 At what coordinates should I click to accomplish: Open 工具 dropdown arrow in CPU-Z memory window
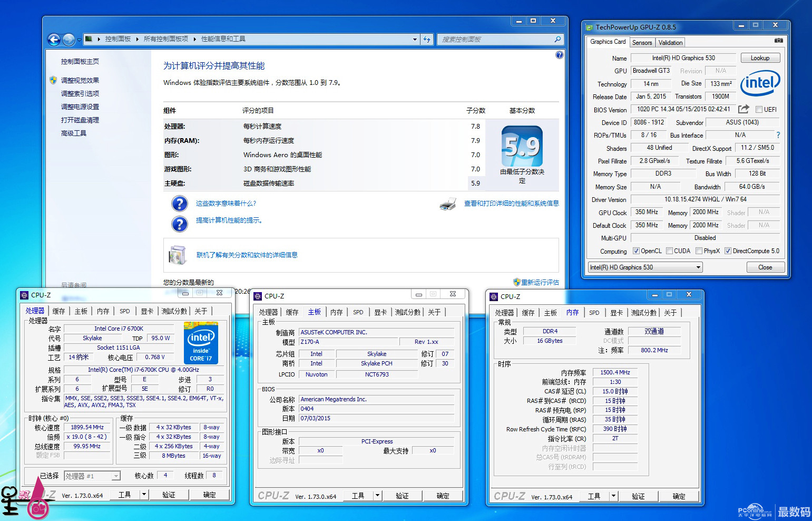click(613, 496)
